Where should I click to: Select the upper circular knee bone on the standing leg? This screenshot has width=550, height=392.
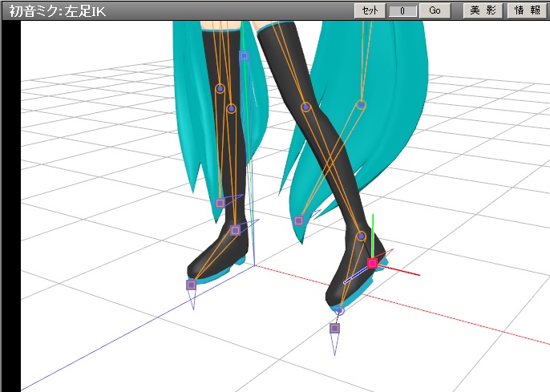pyautogui.click(x=220, y=89)
